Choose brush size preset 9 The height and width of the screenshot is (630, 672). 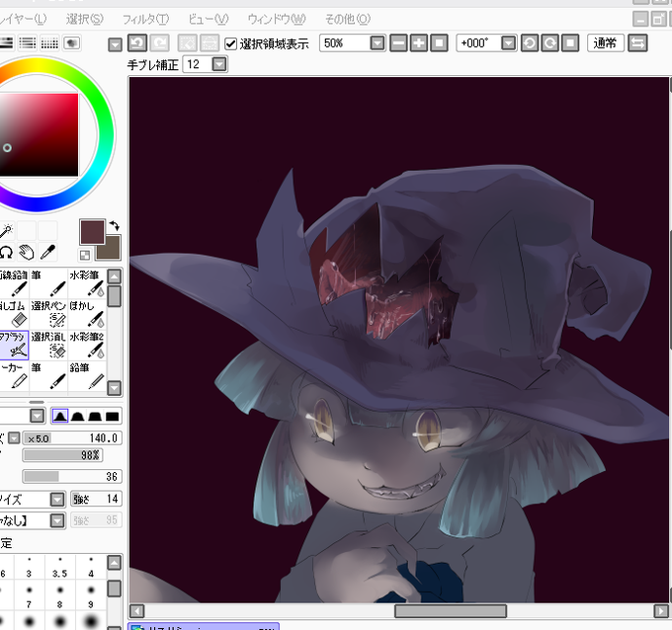coord(91,597)
